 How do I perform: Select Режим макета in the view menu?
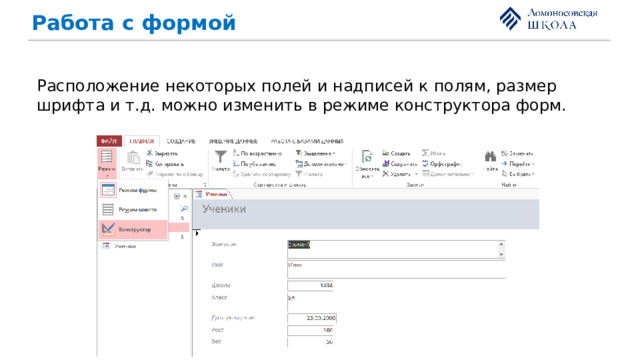(x=133, y=210)
